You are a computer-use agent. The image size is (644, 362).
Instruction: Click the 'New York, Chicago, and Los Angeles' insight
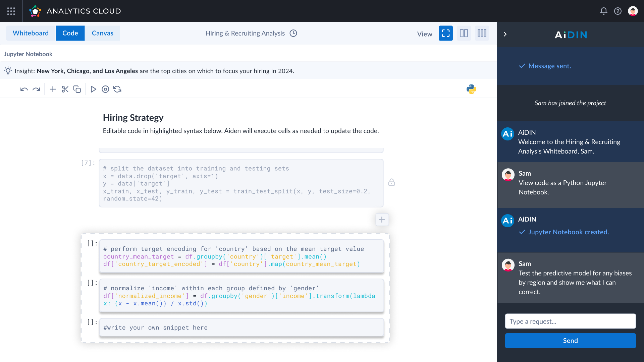(x=87, y=71)
